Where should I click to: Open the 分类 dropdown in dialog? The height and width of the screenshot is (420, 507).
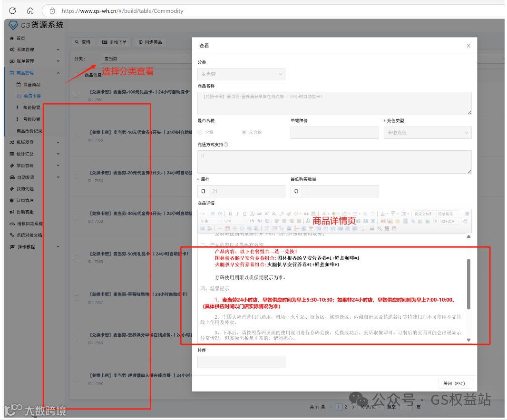coord(241,74)
